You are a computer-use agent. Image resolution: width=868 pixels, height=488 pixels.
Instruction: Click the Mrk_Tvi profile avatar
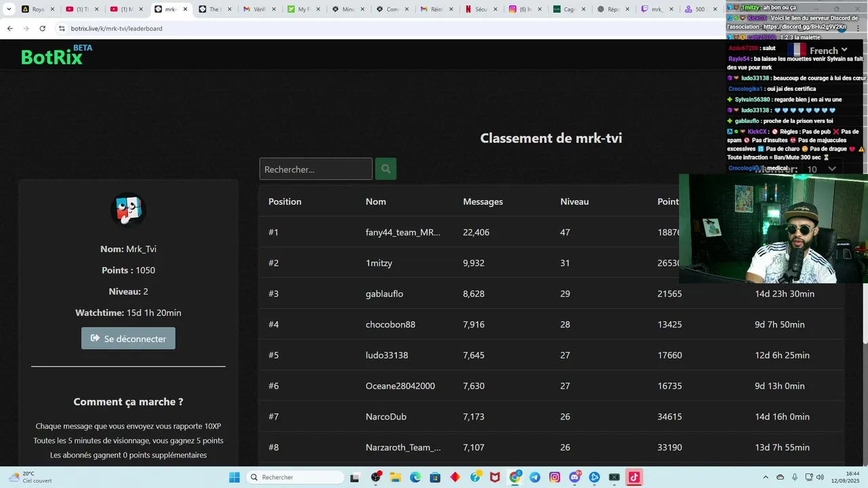coord(128,211)
